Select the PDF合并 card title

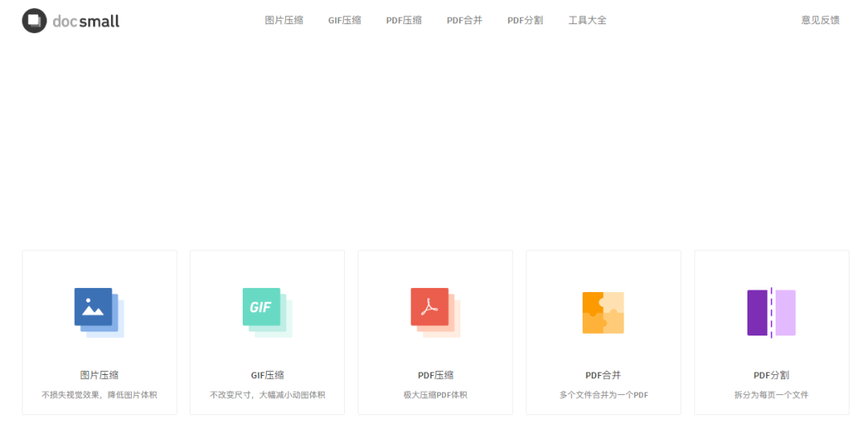(604, 375)
